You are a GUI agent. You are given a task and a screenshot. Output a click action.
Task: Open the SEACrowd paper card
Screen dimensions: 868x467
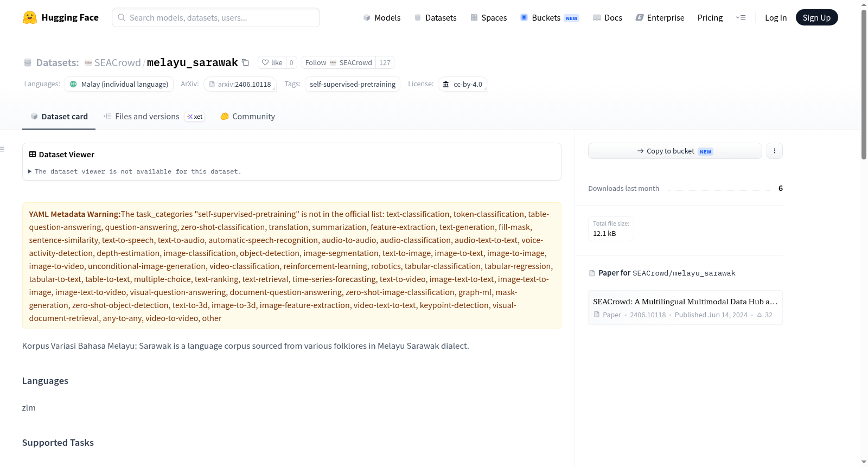coord(685,308)
